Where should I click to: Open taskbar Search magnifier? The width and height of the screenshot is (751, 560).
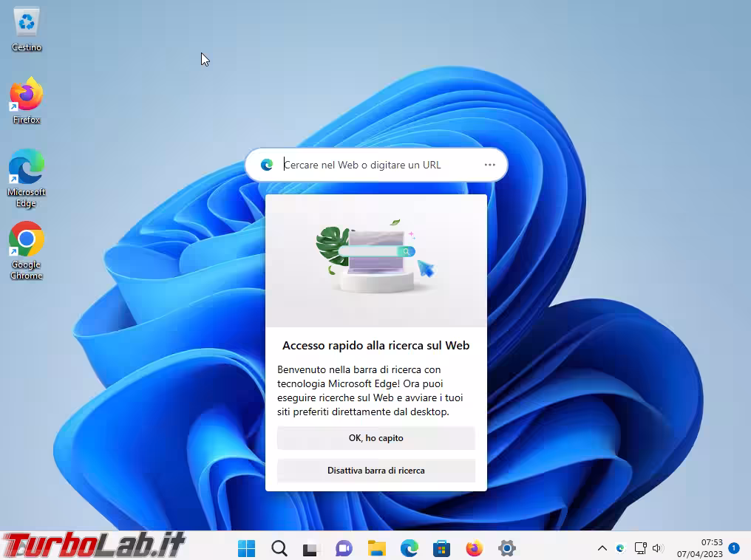click(279, 548)
